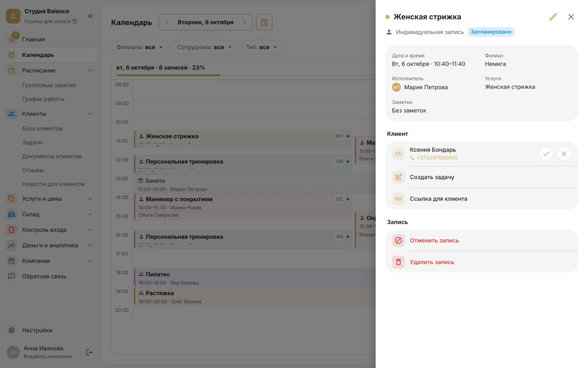
Task: Click the Создать задачу icon
Action: click(x=398, y=177)
